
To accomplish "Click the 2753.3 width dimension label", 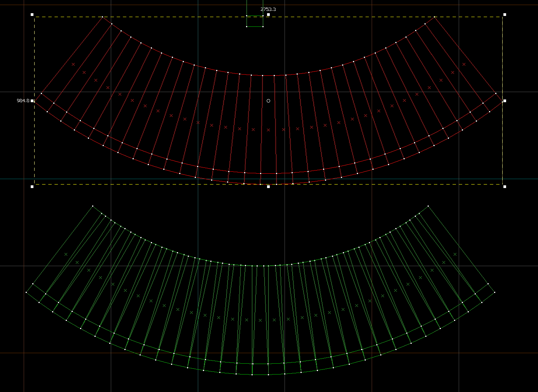I will [x=268, y=9].
